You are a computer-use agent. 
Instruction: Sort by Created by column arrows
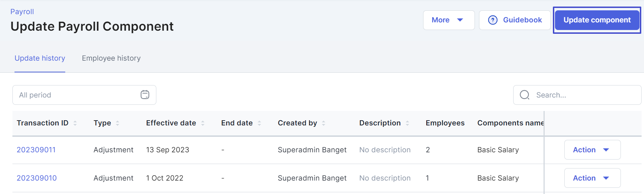[x=324, y=123]
